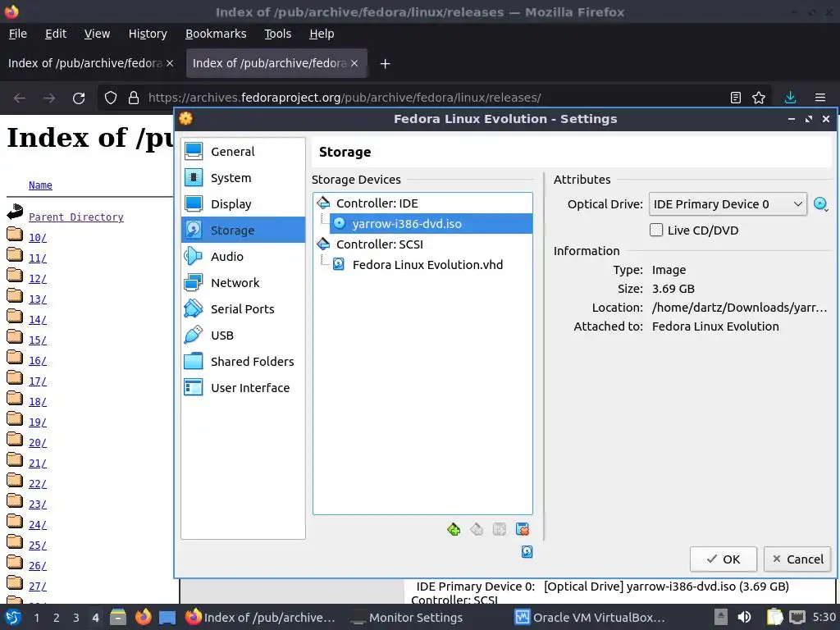
Task: Click the grayed Remove Controller icon
Action: coord(477,529)
